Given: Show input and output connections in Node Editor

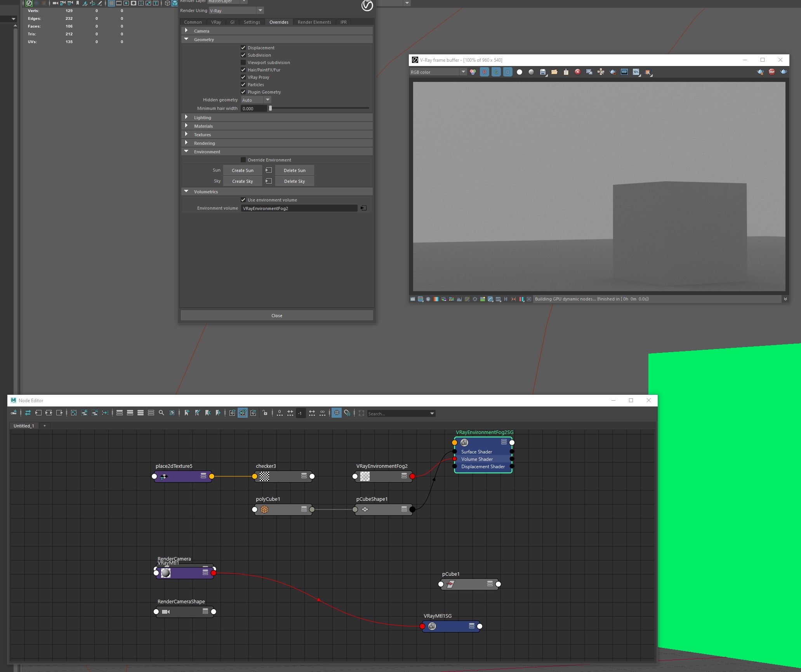Looking at the screenshot, I should pos(49,413).
